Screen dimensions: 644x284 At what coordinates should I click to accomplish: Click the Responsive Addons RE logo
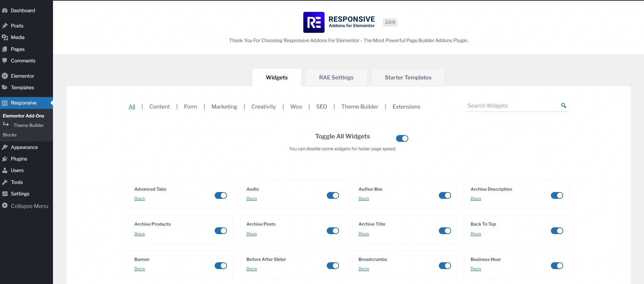(314, 22)
